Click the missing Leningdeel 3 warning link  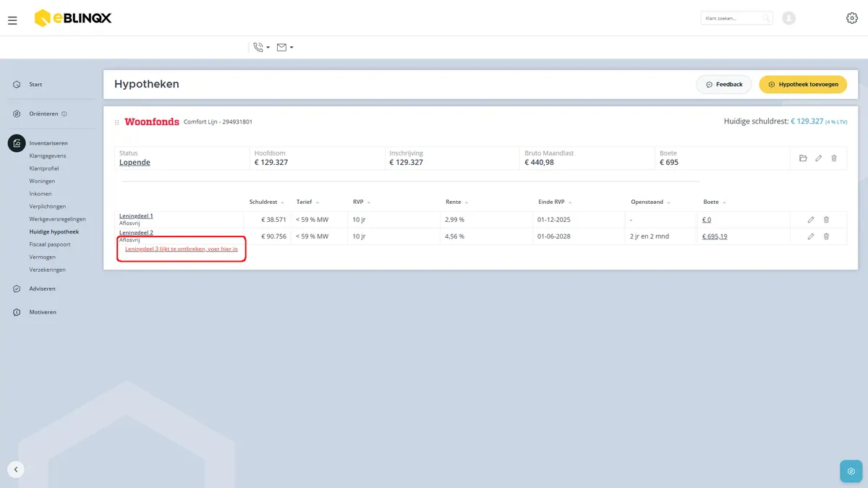coord(182,249)
